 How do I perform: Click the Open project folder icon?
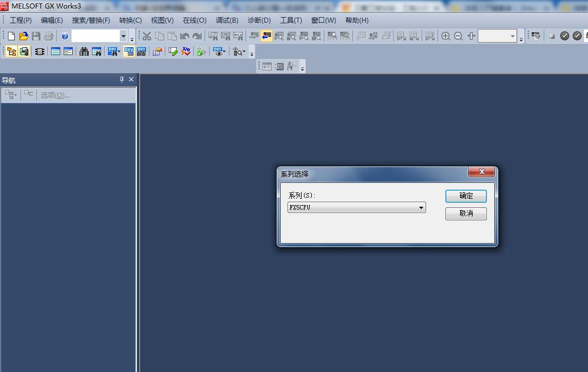(x=23, y=36)
